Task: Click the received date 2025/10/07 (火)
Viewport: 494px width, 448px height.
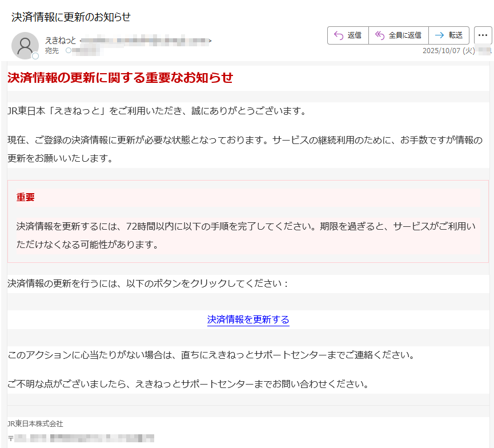Action: [451, 50]
